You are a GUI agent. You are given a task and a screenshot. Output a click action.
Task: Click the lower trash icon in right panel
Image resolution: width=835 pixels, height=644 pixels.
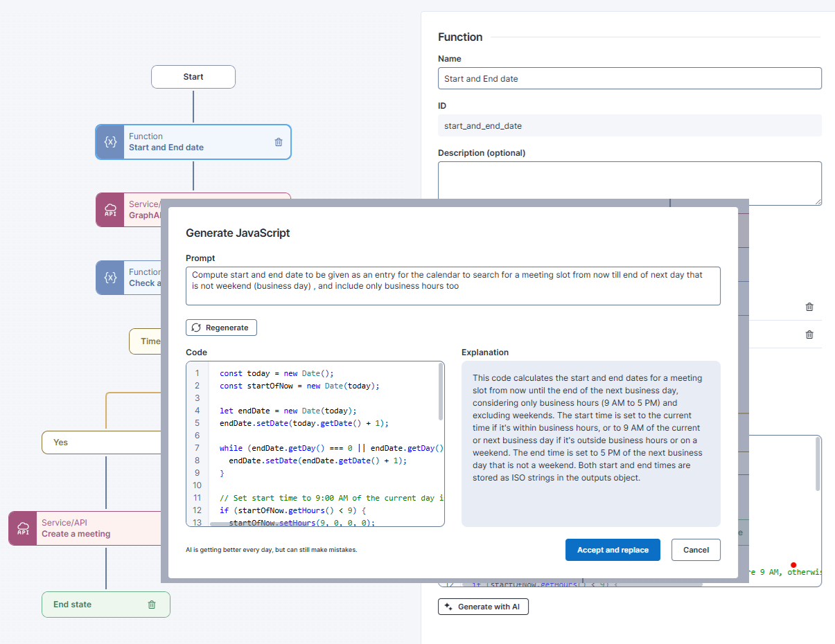pyautogui.click(x=809, y=334)
